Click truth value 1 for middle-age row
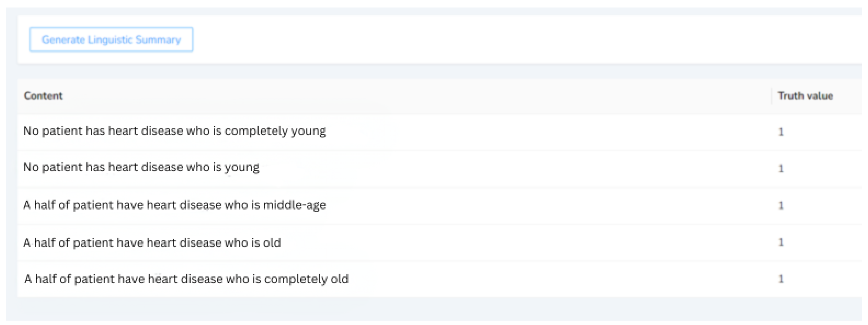The height and width of the screenshot is (325, 868). [781, 205]
